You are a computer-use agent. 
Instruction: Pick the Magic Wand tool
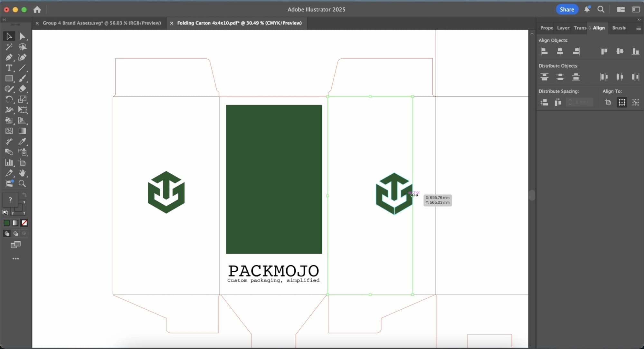tap(9, 47)
